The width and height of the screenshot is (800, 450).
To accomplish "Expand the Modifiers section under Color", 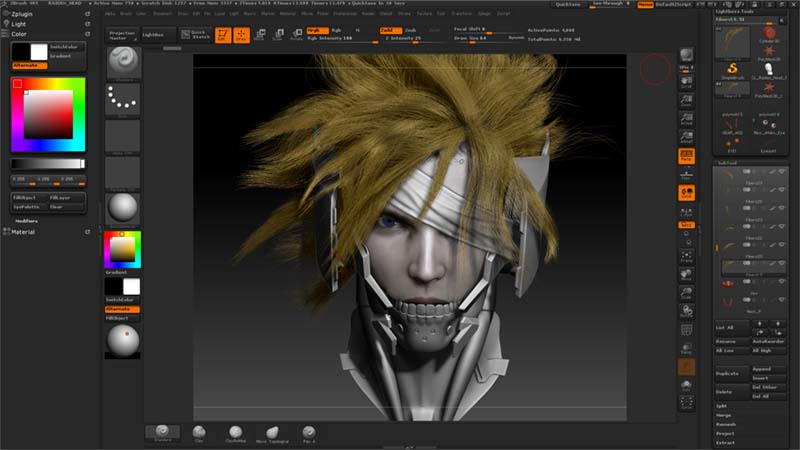I will [x=26, y=221].
